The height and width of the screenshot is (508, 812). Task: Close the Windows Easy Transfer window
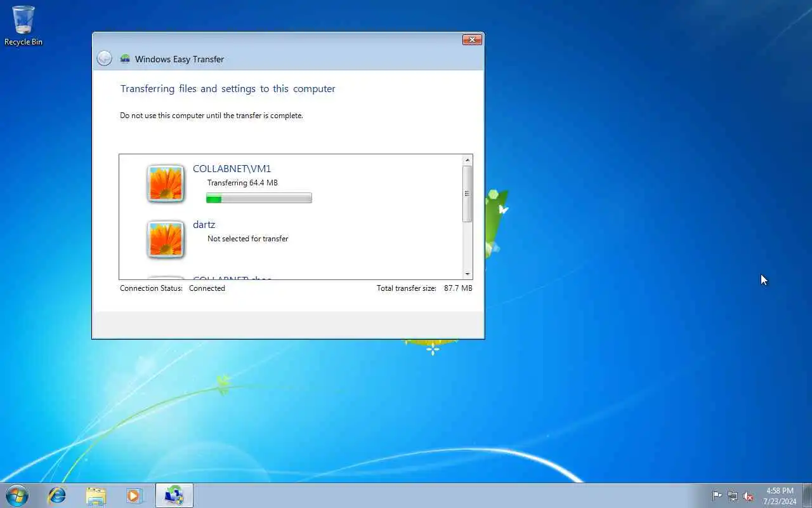(x=472, y=40)
